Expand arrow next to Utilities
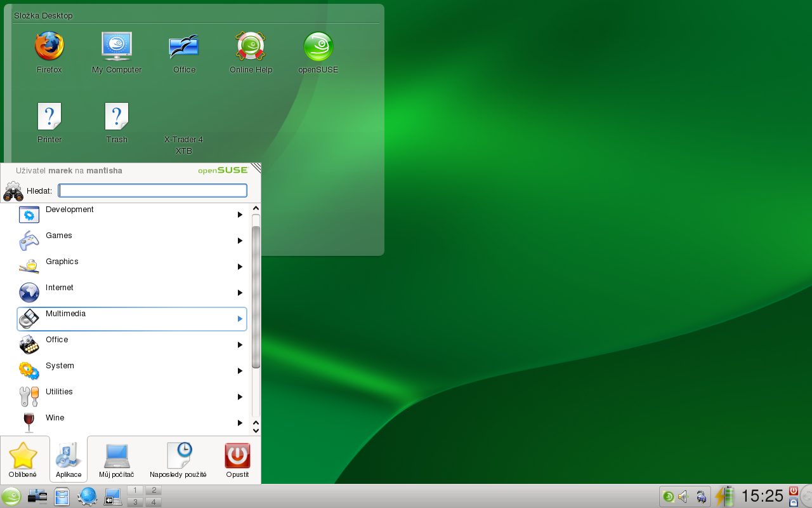 point(240,397)
